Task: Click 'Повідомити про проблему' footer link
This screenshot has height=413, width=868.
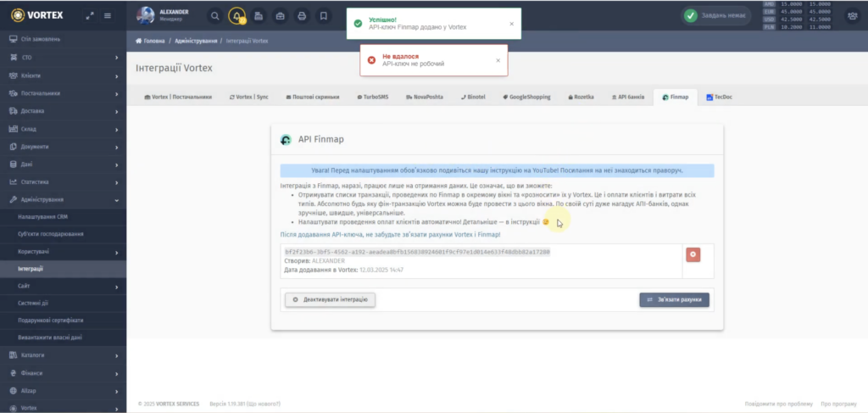Action: pos(778,405)
